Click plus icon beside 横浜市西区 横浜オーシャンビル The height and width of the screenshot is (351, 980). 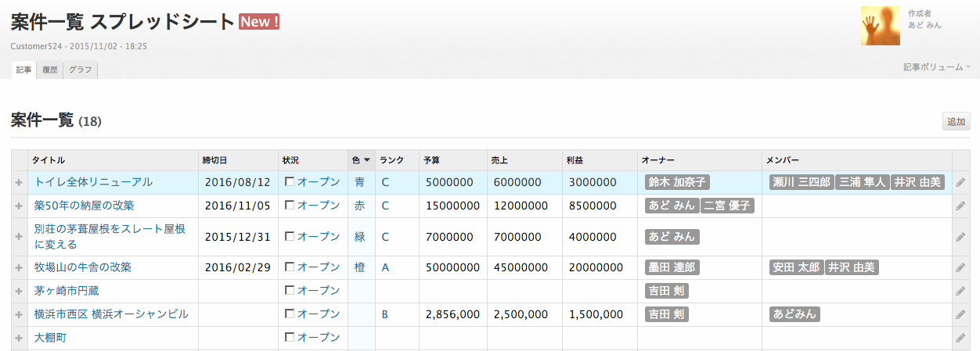(19, 315)
